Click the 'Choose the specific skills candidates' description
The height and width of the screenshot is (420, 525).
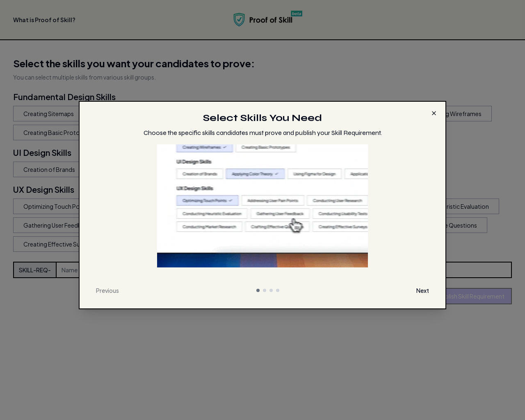(x=262, y=133)
